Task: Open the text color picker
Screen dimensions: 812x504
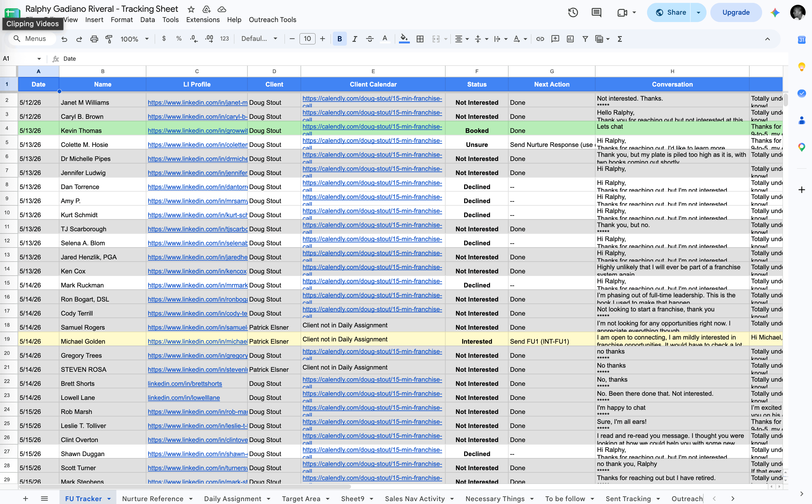Action: [385, 39]
